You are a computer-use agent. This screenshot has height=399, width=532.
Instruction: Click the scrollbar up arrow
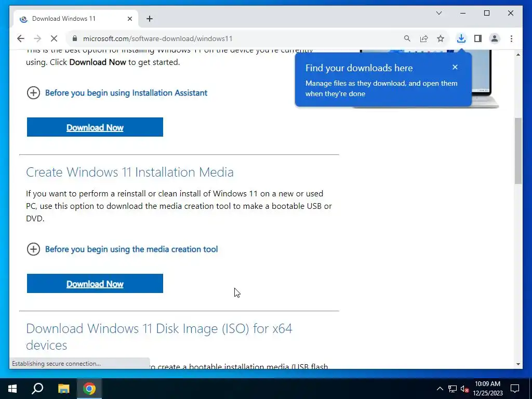click(x=518, y=54)
